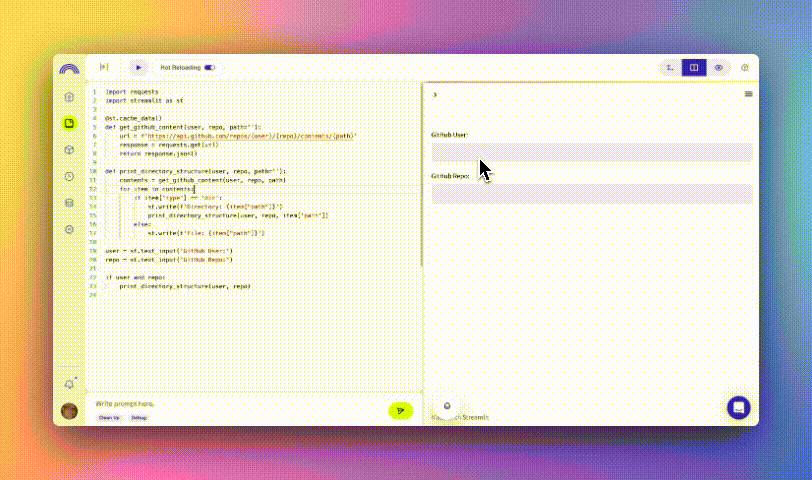
Task: Open notifications bell icon
Action: (69, 384)
